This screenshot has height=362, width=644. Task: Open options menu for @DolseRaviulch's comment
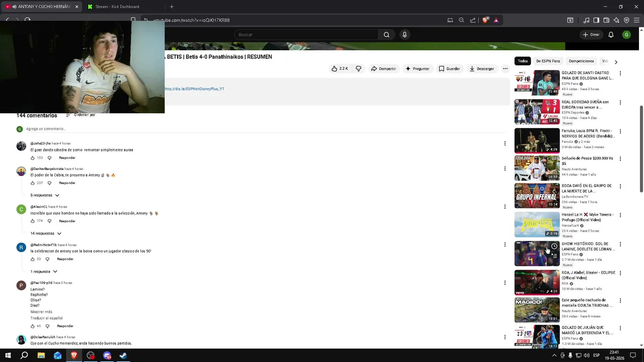[505, 337]
